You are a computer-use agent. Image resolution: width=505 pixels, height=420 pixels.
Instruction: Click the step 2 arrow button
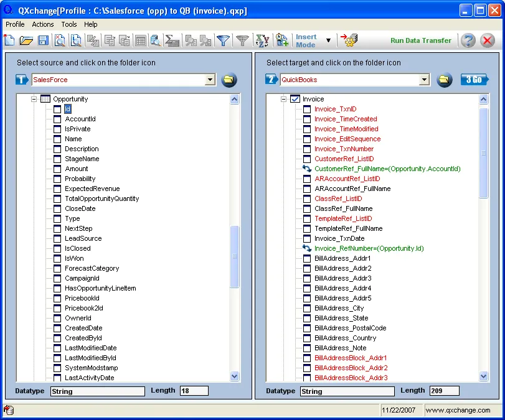(x=271, y=79)
